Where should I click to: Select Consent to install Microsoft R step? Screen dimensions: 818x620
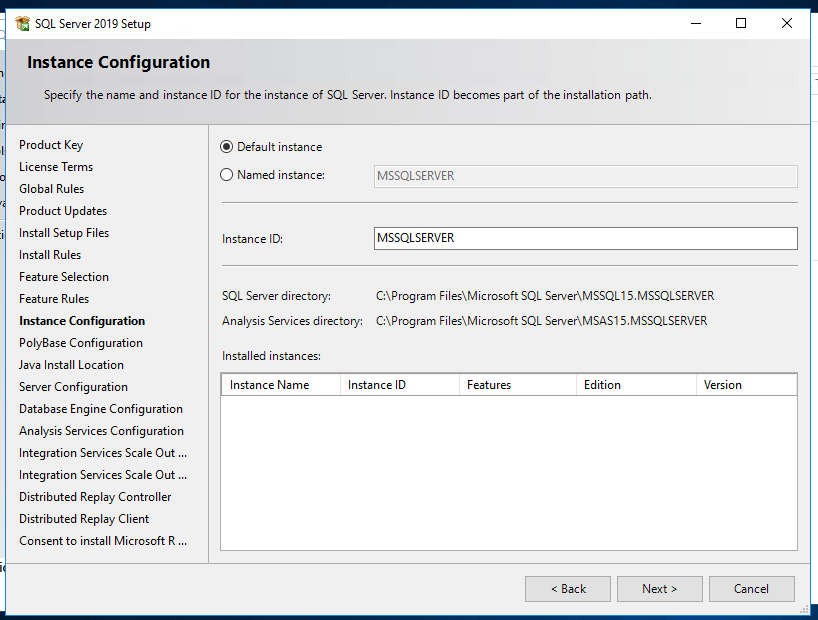click(103, 541)
